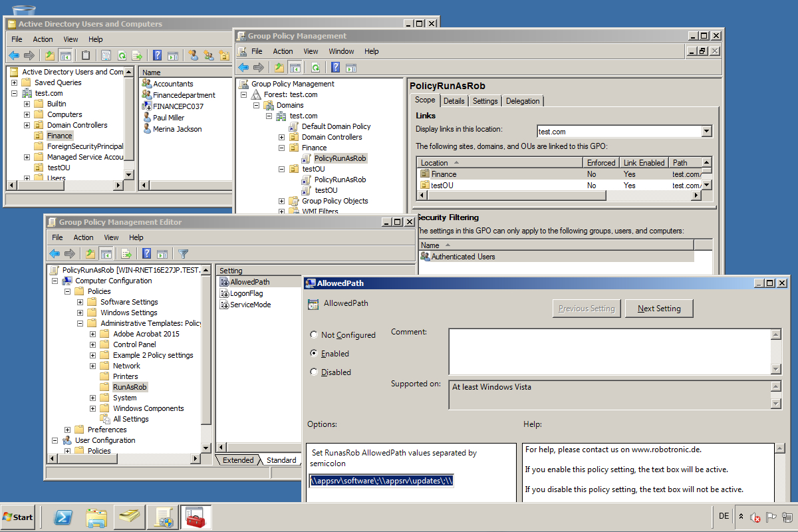This screenshot has width=798, height=532.
Task: Select the Not Configured radio button
Action: (313, 334)
